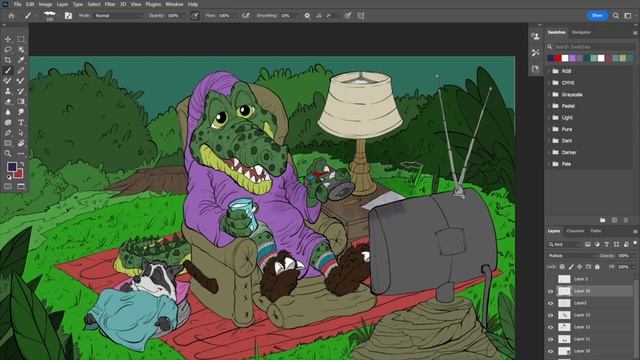Open the Multiply blend mode dropdown
The height and width of the screenshot is (360, 640).
[x=571, y=256]
